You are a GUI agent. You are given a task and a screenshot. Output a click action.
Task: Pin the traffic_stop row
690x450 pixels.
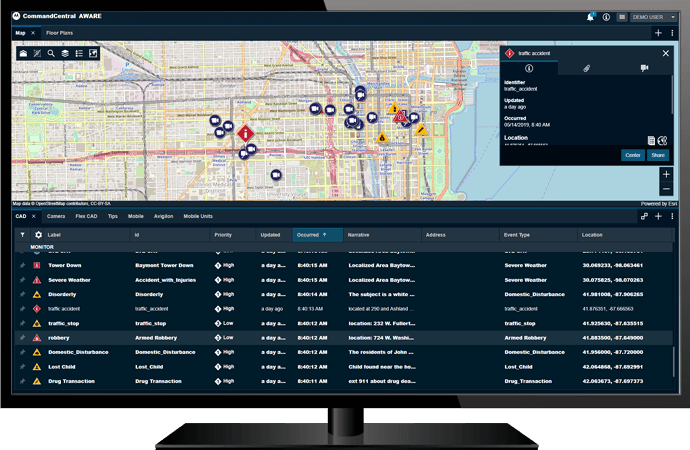point(22,323)
